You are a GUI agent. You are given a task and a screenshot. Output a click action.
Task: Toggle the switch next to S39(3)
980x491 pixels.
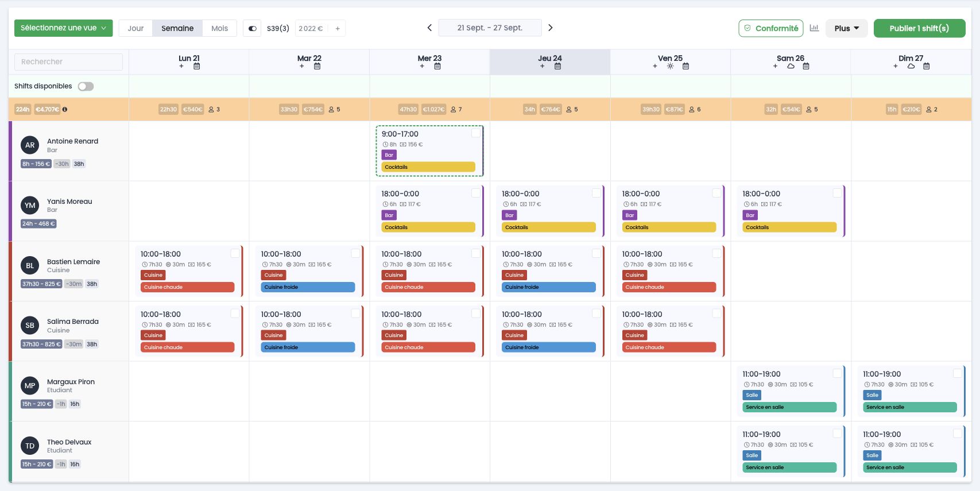[x=252, y=28]
